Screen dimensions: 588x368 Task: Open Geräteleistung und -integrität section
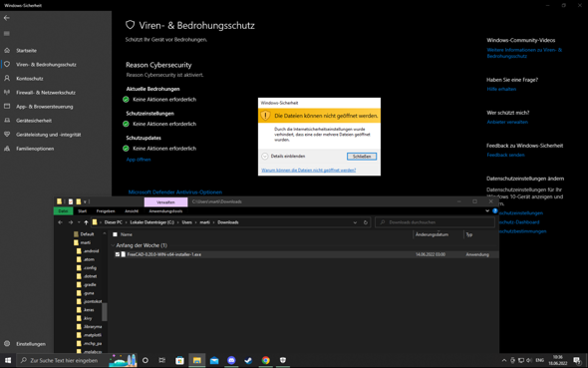pos(49,135)
